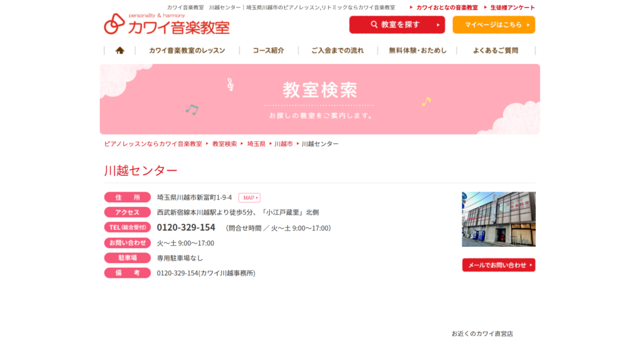Image resolution: width=644 pixels, height=360 pixels.
Task: Click breadcrumb ピアノレッスンならカワイ音楽教室
Action: tap(153, 144)
